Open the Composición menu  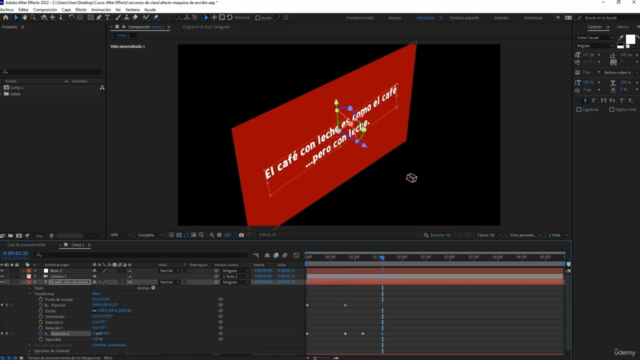(x=45, y=9)
